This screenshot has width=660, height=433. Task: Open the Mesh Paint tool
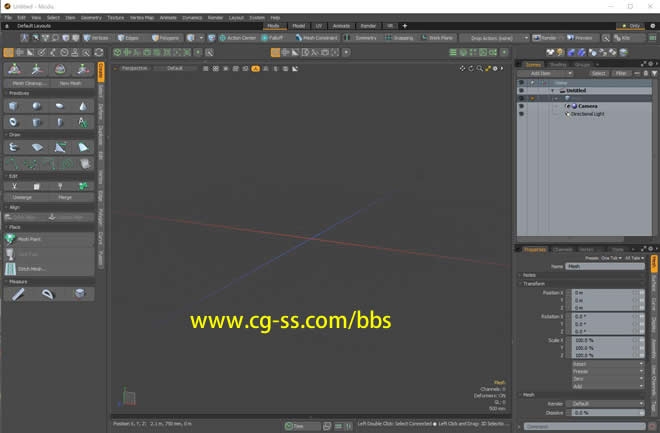[x=28, y=239]
